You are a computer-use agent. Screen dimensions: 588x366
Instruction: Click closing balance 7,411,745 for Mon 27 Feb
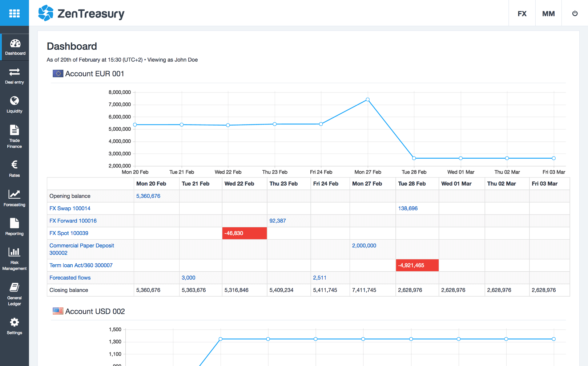coord(364,290)
